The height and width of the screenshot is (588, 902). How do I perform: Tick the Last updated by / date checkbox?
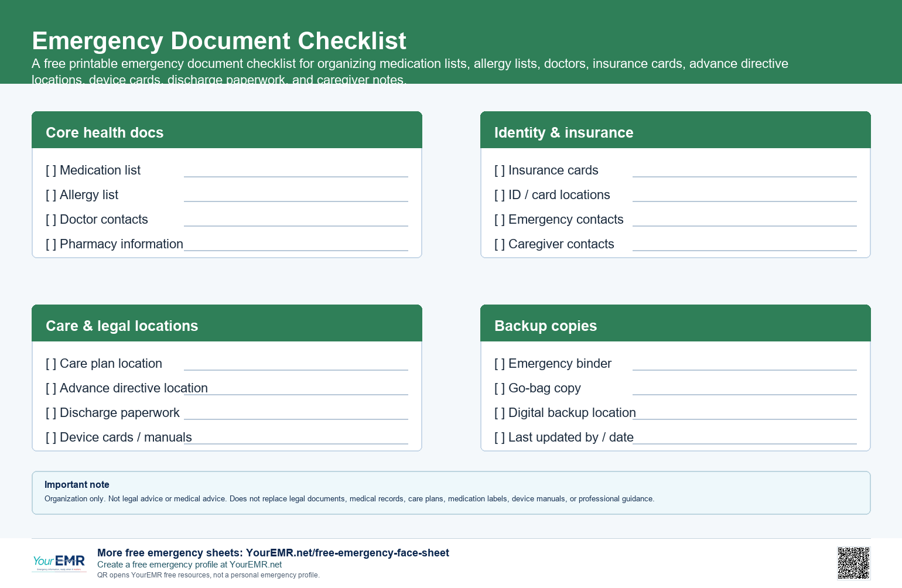(x=500, y=437)
